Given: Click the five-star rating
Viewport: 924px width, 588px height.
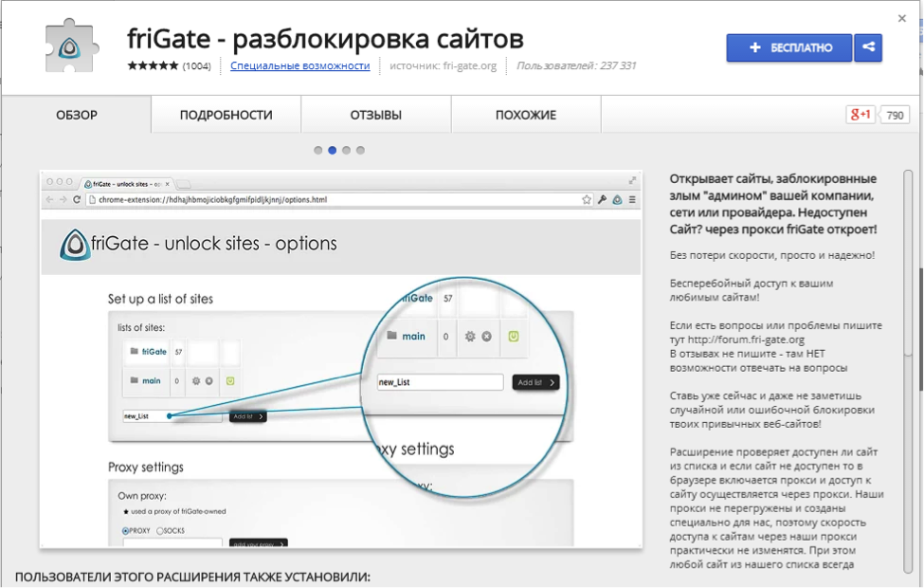Looking at the screenshot, I should (153, 65).
